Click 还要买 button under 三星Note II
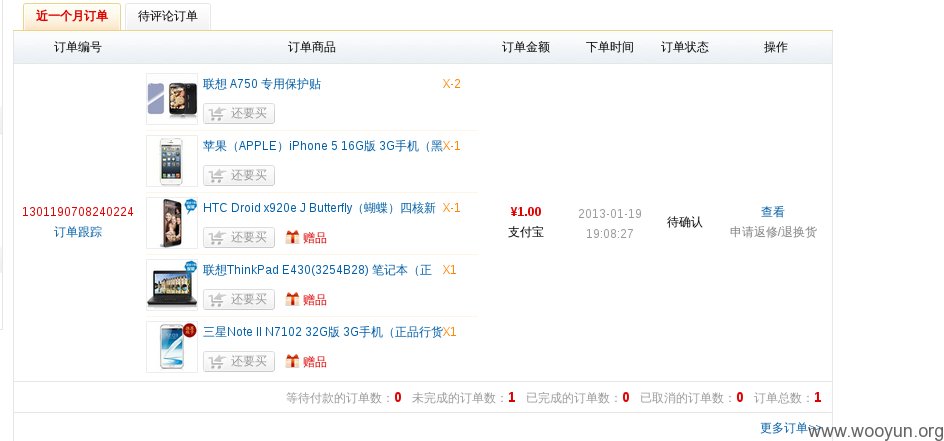This screenshot has height=441, width=944. (239, 361)
